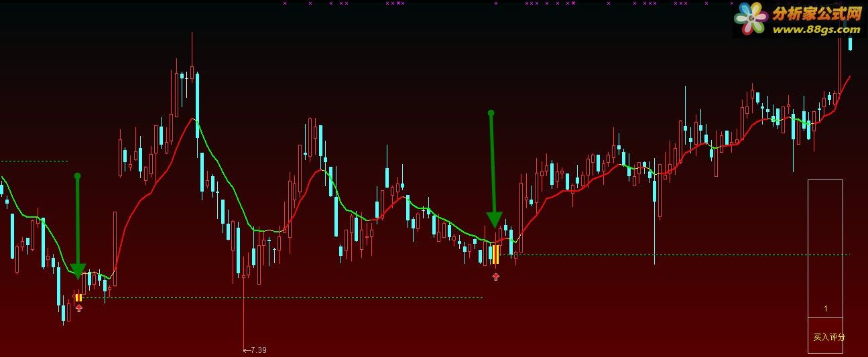868x357 pixels.
Task: Click red buy arrow under tall yellow candles
Action: coord(495,276)
